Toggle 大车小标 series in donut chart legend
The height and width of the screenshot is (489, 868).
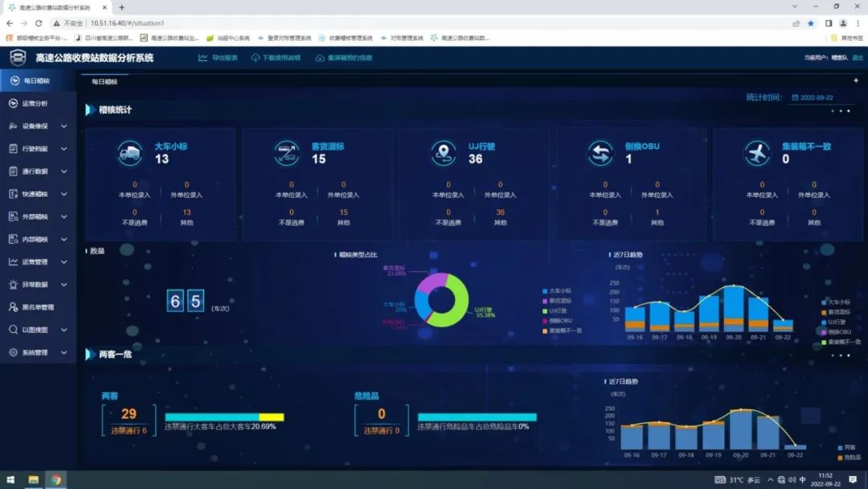point(559,290)
